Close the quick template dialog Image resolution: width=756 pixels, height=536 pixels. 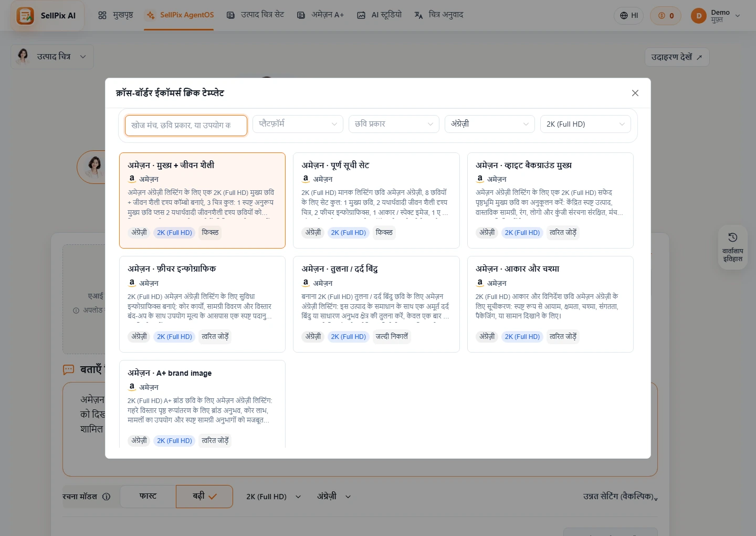tap(635, 93)
